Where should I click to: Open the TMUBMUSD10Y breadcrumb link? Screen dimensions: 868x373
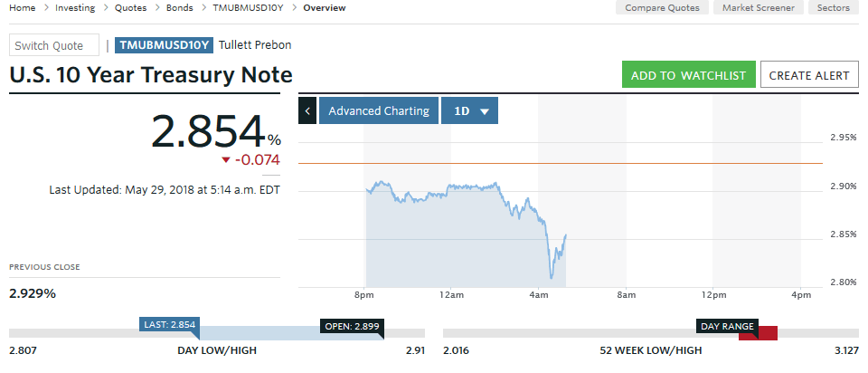(x=247, y=8)
